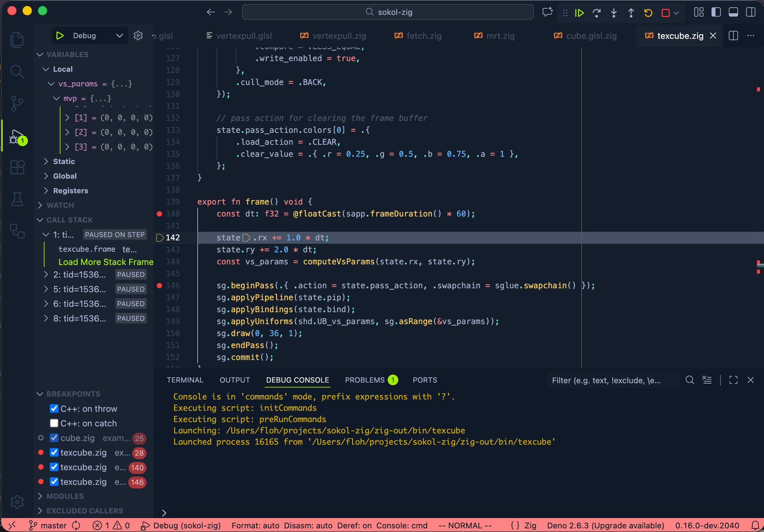The width and height of the screenshot is (764, 532).
Task: Open the Extensions sidebar view
Action: pos(17,167)
